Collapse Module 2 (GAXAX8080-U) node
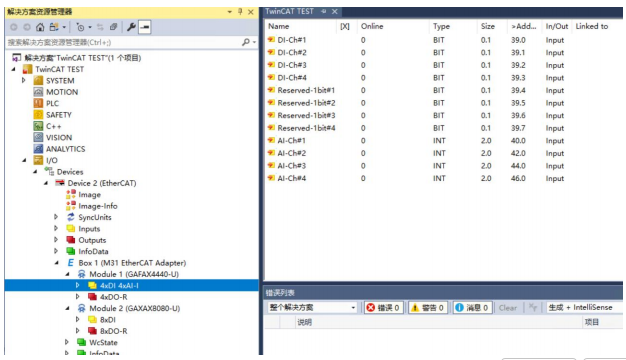Screen dimensions: 626x360 click(x=67, y=308)
